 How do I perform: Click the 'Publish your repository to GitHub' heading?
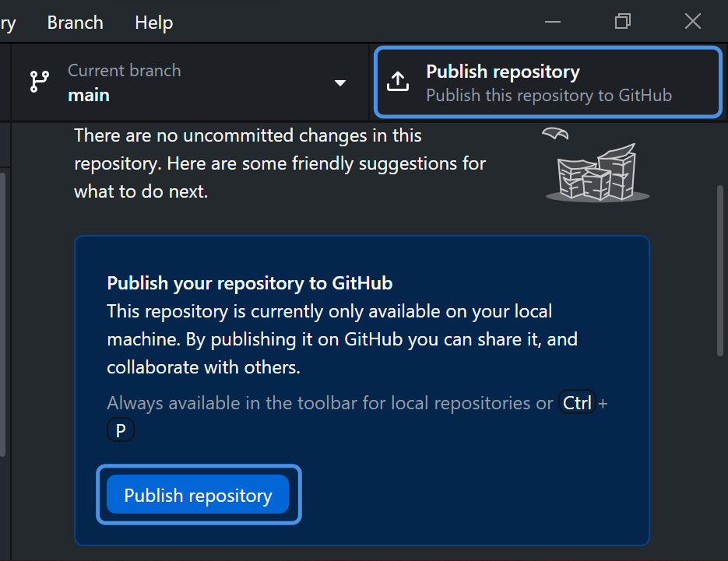coord(249,282)
